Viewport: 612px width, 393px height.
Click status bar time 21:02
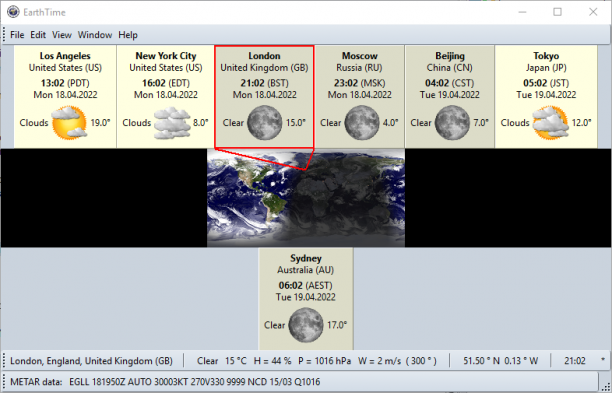[x=575, y=361]
